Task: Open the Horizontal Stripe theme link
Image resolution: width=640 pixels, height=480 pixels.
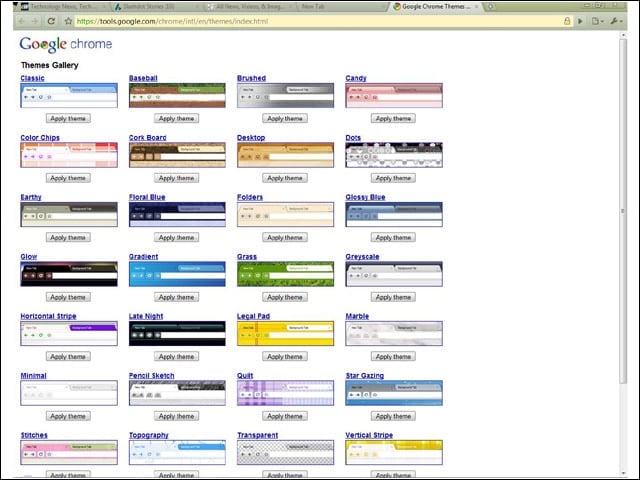Action: coord(48,316)
